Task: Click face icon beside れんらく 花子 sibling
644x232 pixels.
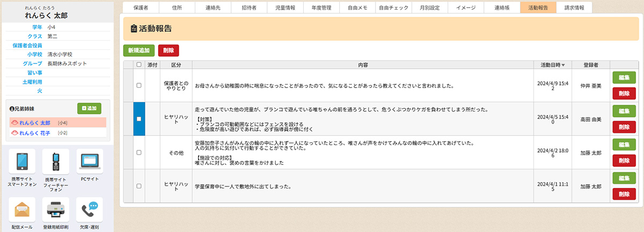Action: [x=13, y=132]
